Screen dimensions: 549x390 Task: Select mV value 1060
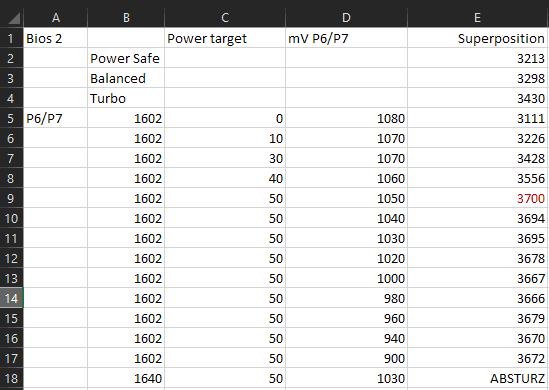[347, 178]
